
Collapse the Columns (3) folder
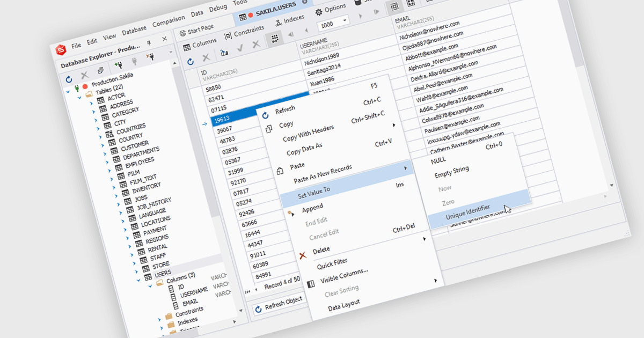(x=150, y=285)
